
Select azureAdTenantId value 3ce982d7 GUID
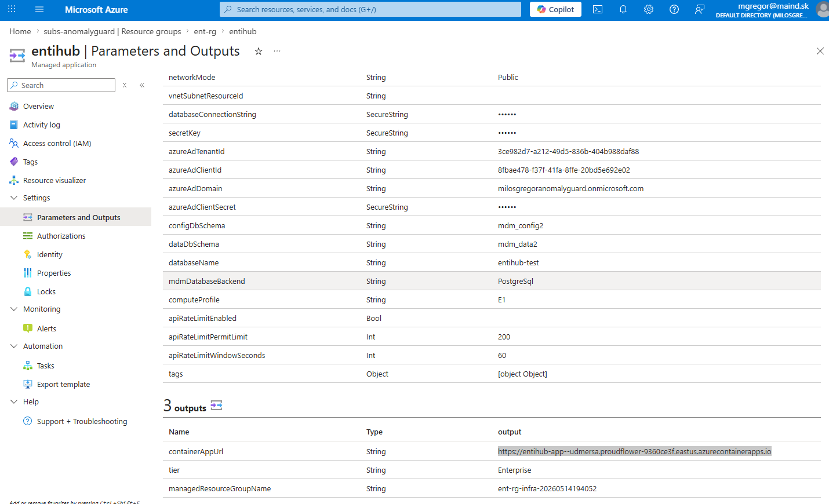point(568,151)
